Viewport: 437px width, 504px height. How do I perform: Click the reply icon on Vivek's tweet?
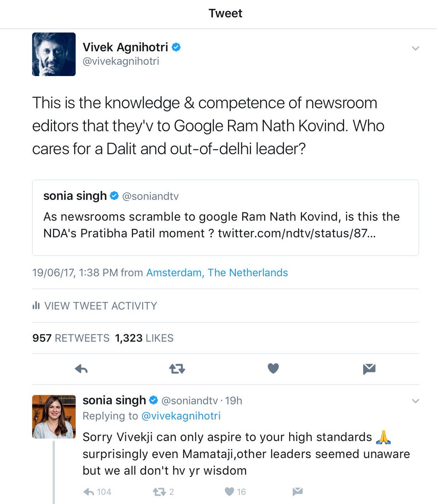click(x=81, y=369)
